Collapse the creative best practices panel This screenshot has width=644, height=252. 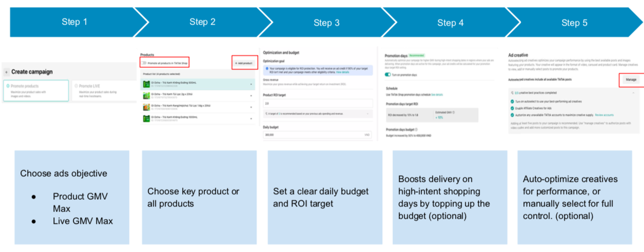point(632,93)
